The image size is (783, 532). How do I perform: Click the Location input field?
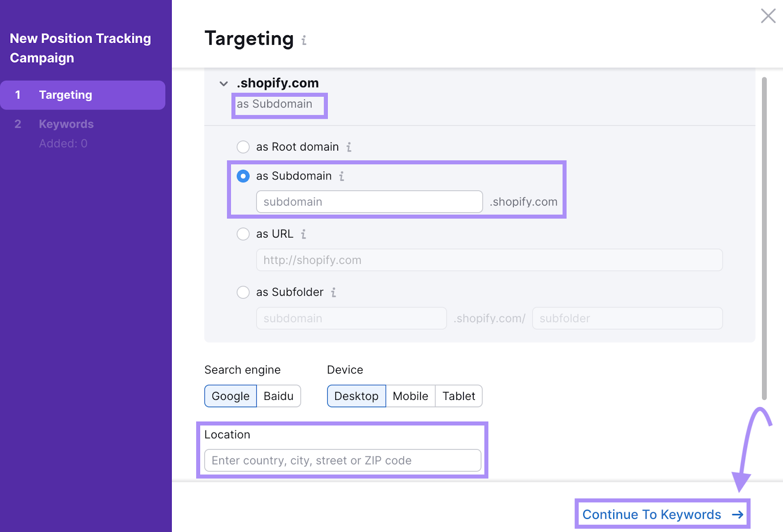point(342,460)
